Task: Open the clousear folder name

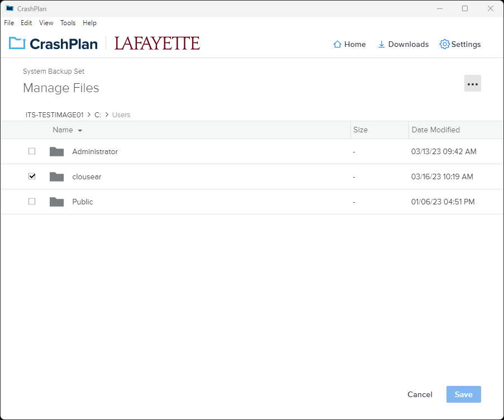Action: point(87,176)
